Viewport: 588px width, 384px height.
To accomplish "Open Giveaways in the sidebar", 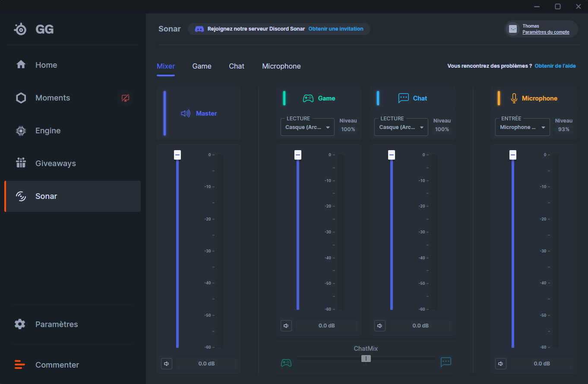I will tap(73, 164).
